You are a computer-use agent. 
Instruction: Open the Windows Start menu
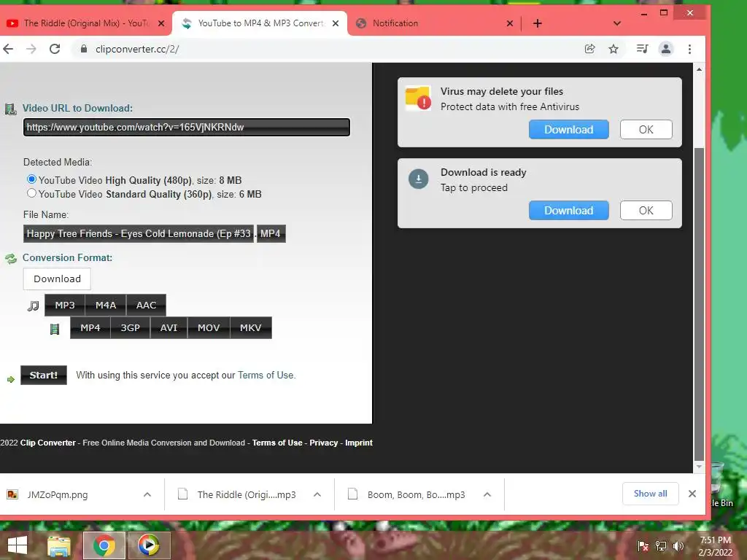[x=18, y=545]
